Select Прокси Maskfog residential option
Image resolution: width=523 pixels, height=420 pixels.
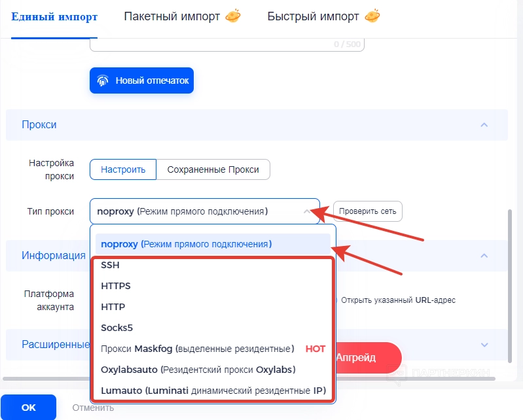point(197,349)
